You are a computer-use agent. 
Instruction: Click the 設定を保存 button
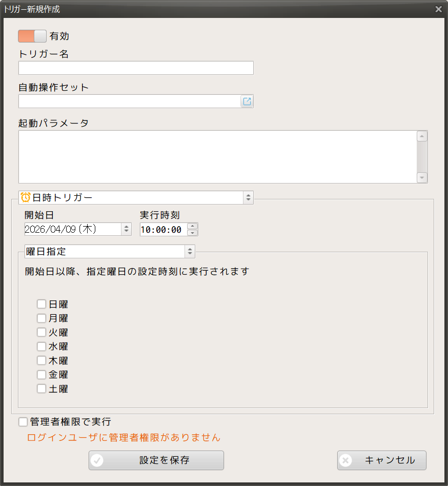point(156,460)
